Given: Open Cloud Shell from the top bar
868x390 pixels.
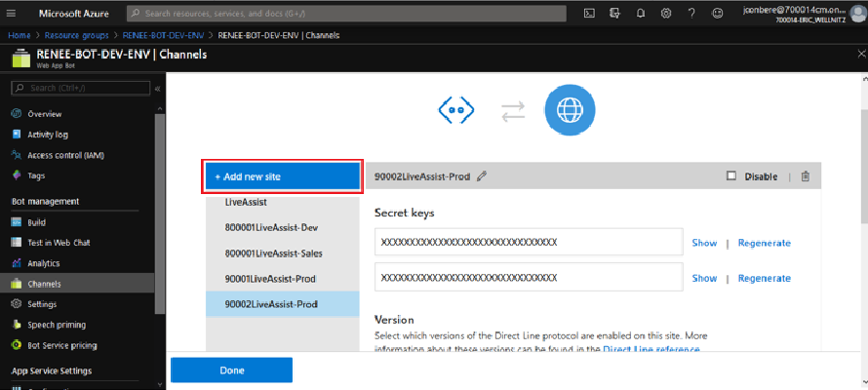Looking at the screenshot, I should [x=589, y=14].
